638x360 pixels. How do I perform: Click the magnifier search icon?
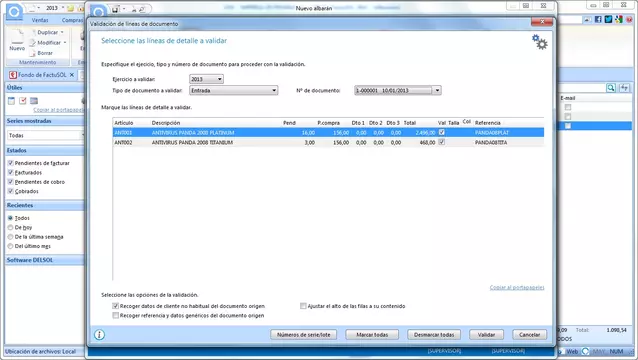(x=611, y=88)
